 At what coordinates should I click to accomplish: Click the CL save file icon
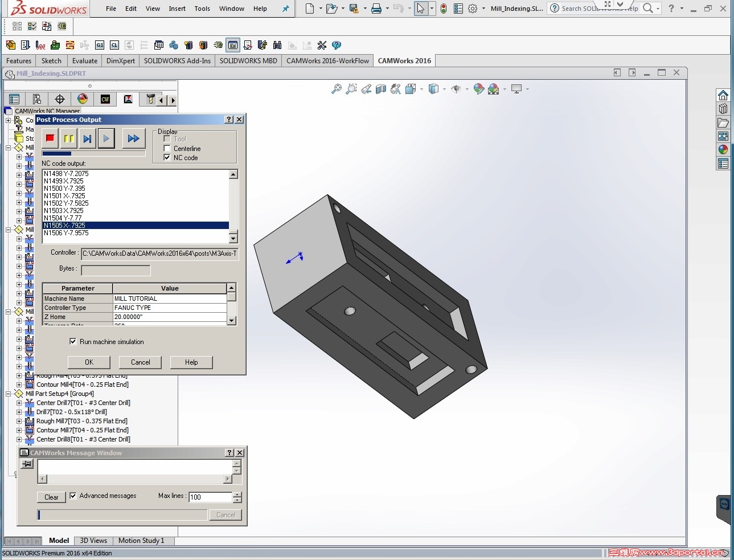tap(114, 45)
